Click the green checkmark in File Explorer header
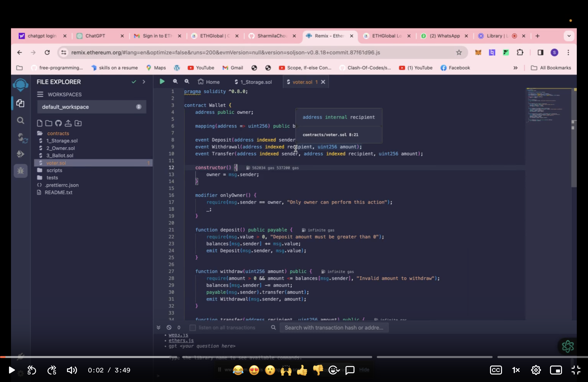 tap(134, 82)
